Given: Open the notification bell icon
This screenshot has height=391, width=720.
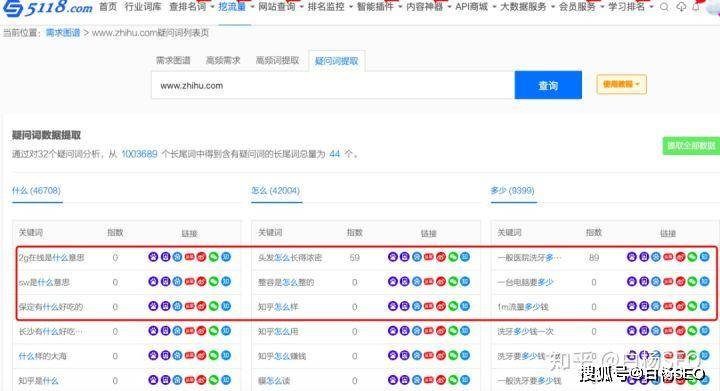Looking at the screenshot, I should pos(697,7).
